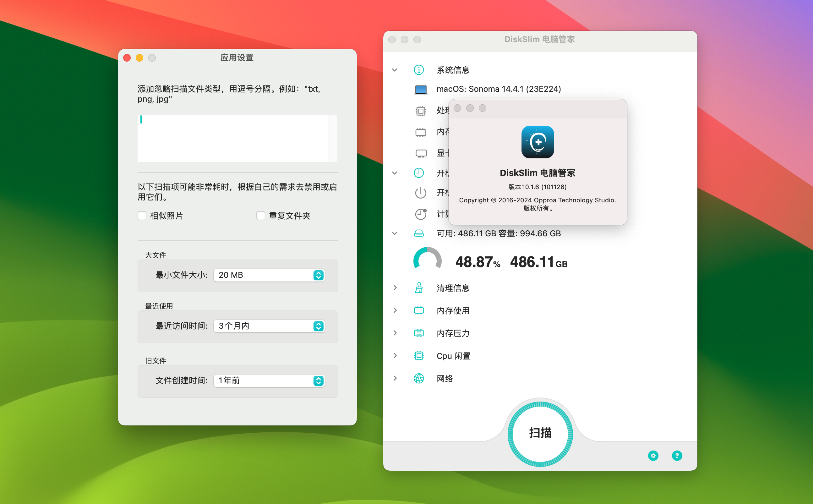The height and width of the screenshot is (504, 813).
Task: Open the 文件创建时间 dropdown
Action: pyautogui.click(x=269, y=381)
